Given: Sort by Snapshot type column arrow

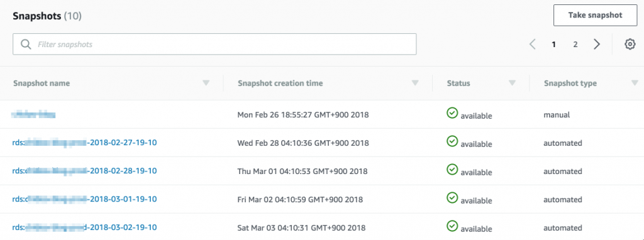Looking at the screenshot, I should coord(634,84).
